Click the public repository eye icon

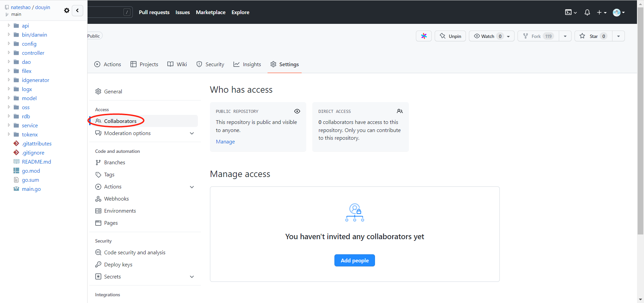click(297, 111)
